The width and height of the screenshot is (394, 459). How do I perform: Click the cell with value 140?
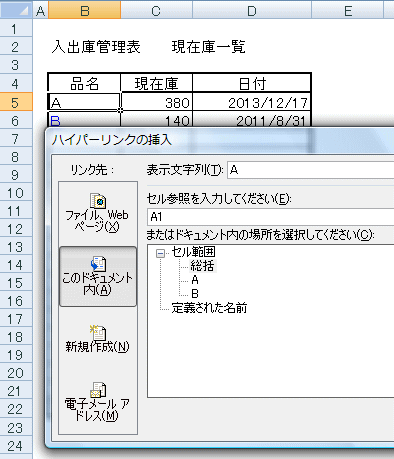(x=156, y=119)
